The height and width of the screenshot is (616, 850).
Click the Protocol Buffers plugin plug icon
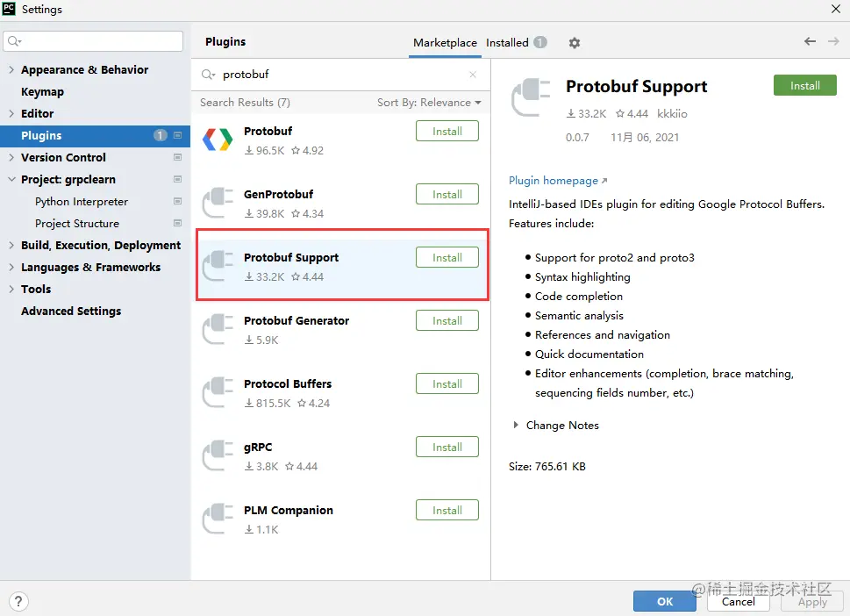pos(218,392)
